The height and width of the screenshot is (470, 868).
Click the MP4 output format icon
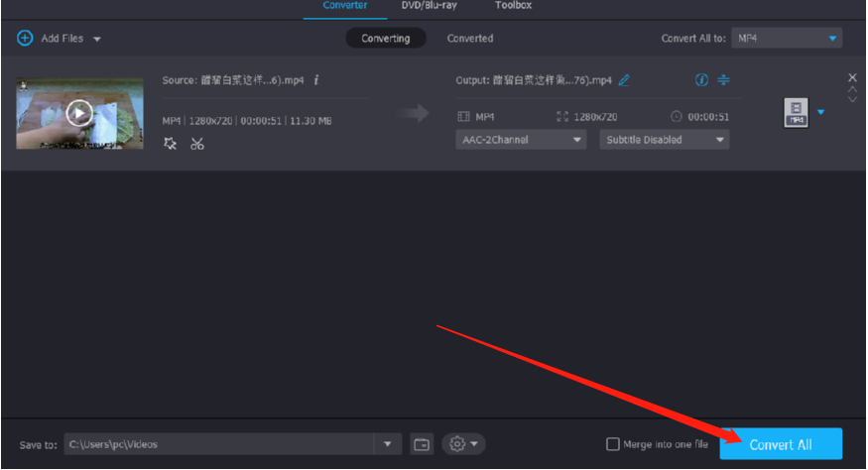(796, 113)
